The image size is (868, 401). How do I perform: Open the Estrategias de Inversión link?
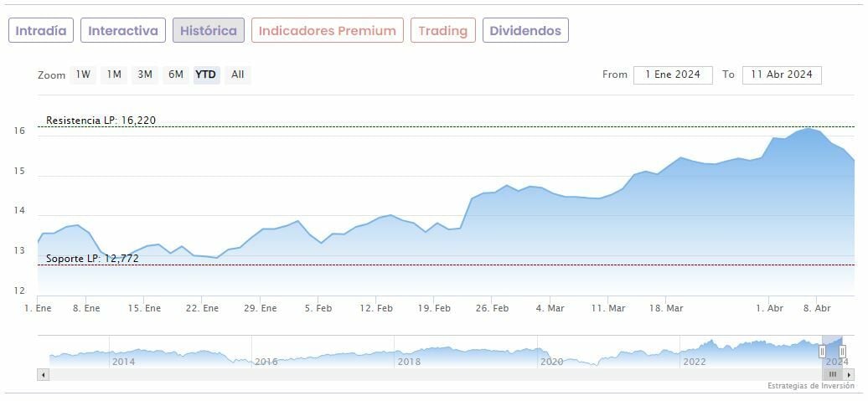[810, 386]
